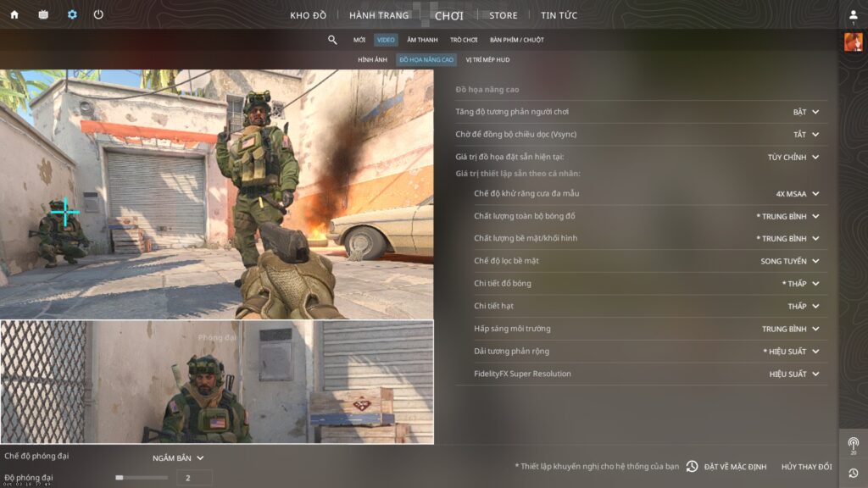Switch to the ÂM THANH settings tab
The image size is (868, 488).
(x=421, y=40)
